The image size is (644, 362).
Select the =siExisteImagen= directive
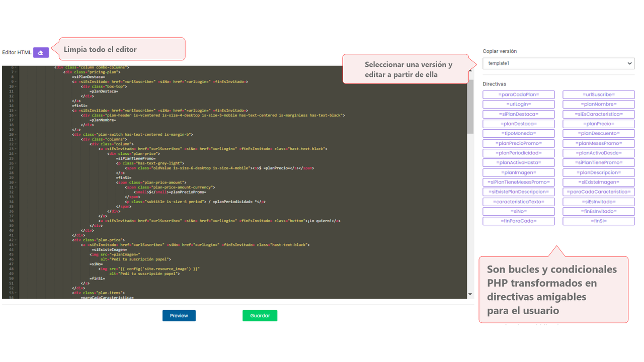598,182
